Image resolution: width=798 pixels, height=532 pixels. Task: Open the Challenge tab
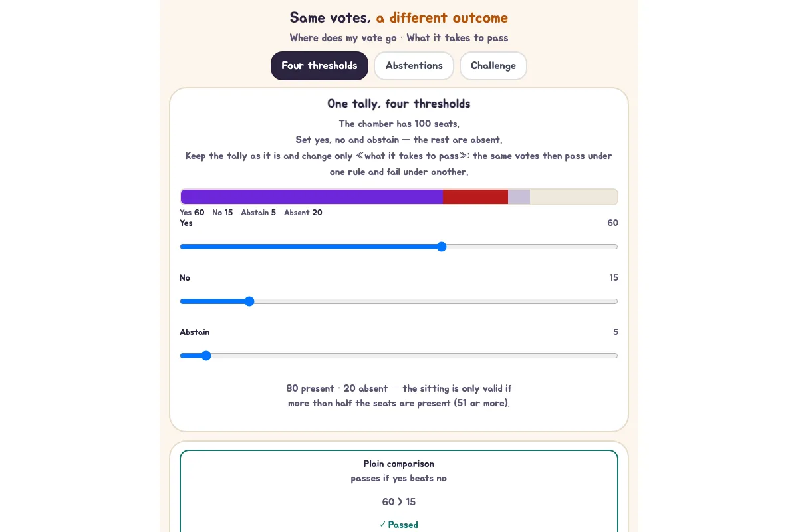coord(493,66)
